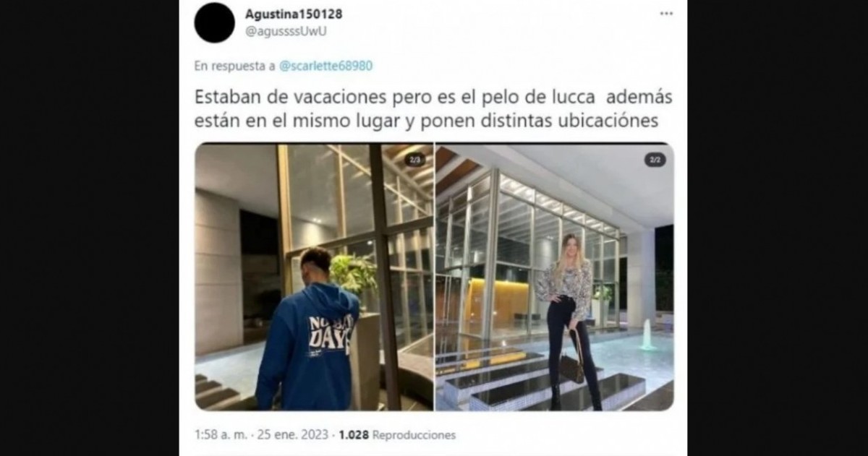Click the 2/3 counter badge on left photo
The width and height of the screenshot is (868, 456).
click(414, 160)
